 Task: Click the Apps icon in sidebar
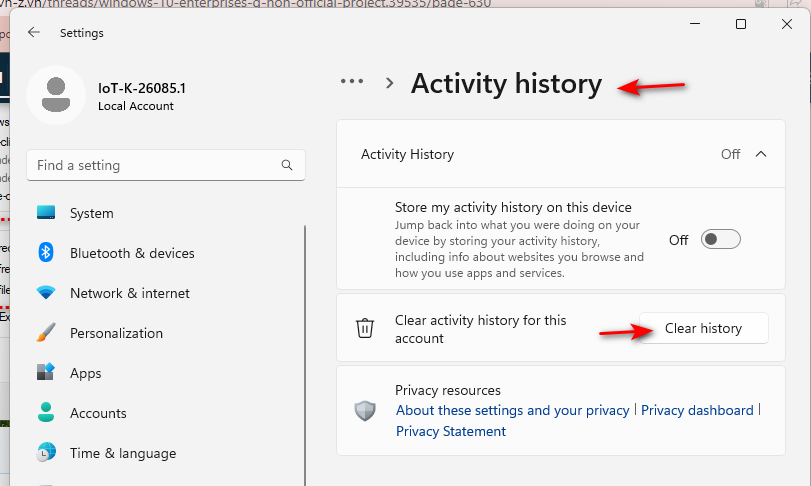point(46,373)
